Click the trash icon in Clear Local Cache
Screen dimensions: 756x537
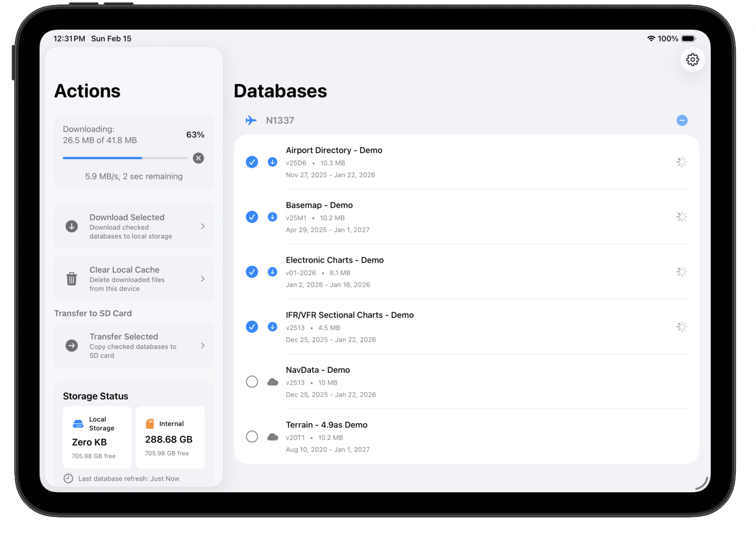[71, 279]
